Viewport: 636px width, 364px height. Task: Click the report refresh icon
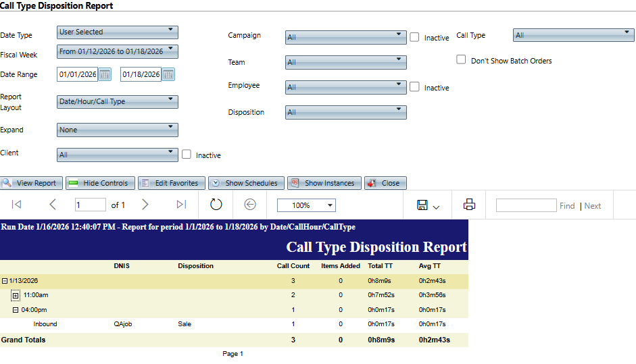[216, 205]
